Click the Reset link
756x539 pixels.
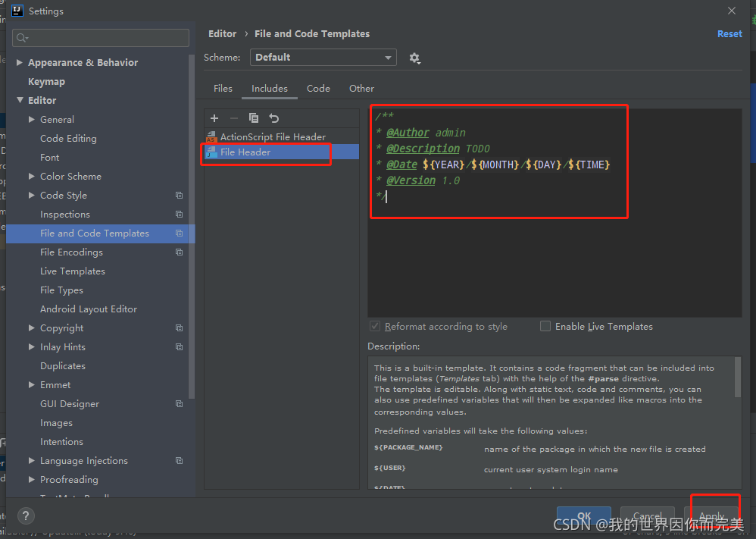pyautogui.click(x=729, y=34)
